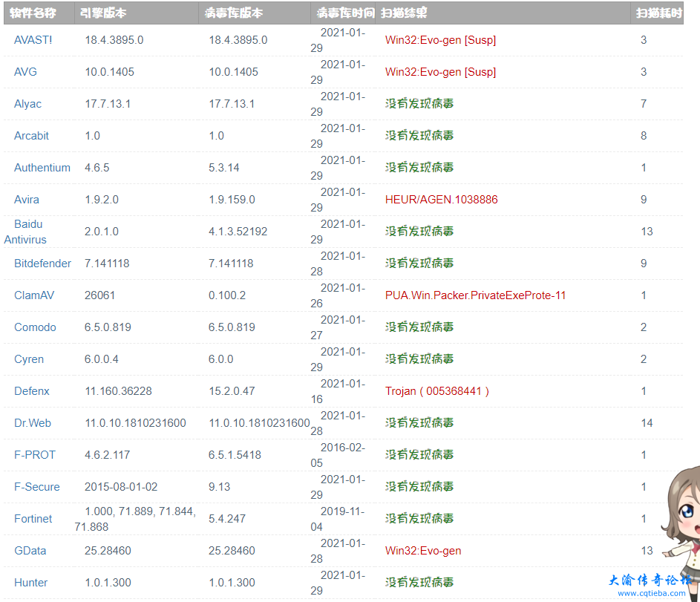Click the Fortinet software name
Viewport: 700px width, 602px height.
click(x=33, y=519)
